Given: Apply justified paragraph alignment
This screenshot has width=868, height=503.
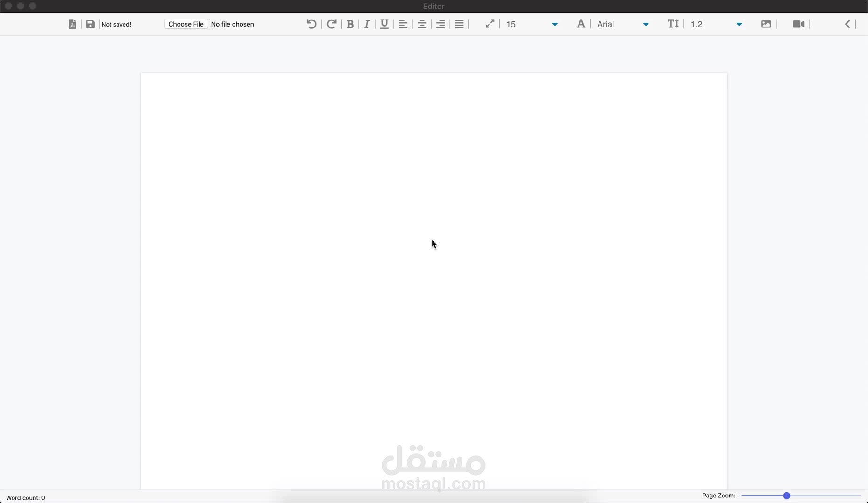Looking at the screenshot, I should coord(459,24).
